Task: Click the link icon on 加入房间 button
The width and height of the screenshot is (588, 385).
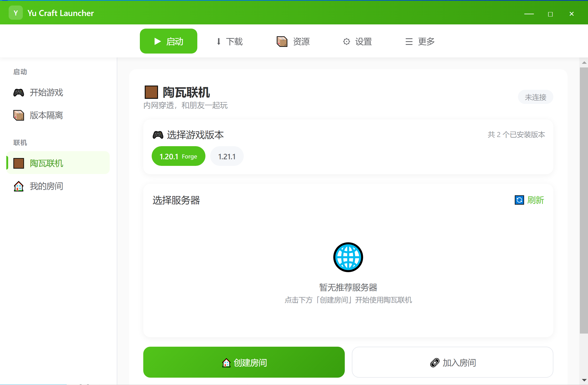Action: pos(435,363)
